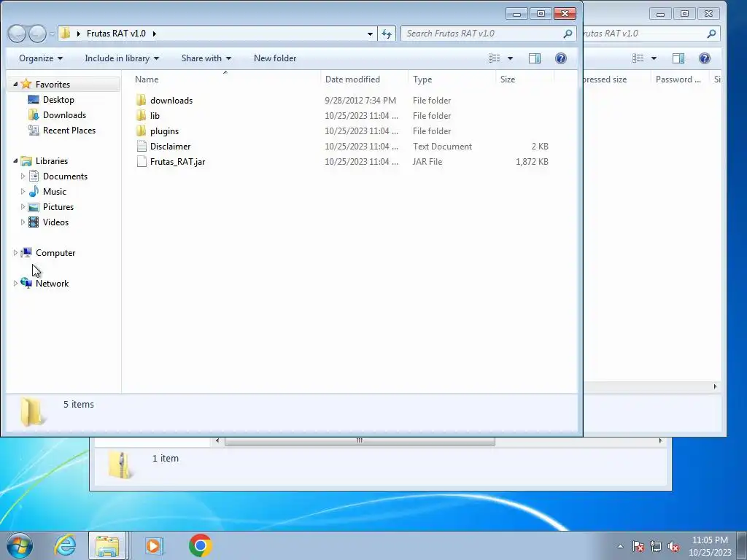The height and width of the screenshot is (560, 747).
Task: Click the 1,872 KB size cell
Action: pos(532,161)
